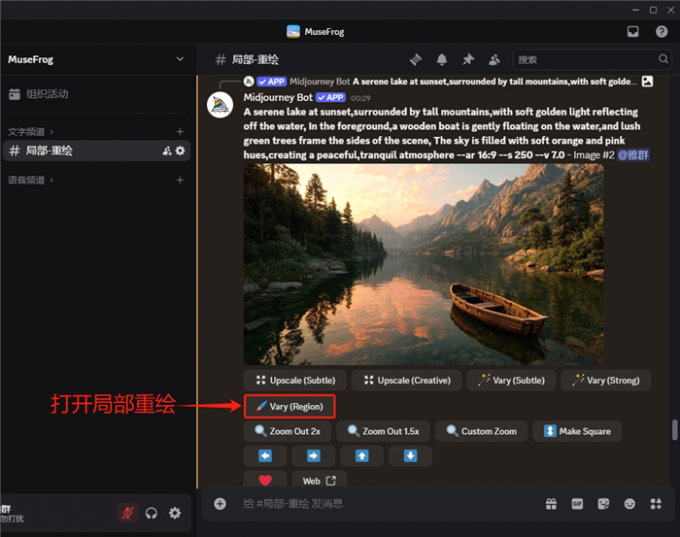The height and width of the screenshot is (537, 680).
Task: Collapse the 语音频道 category
Action: [30, 180]
